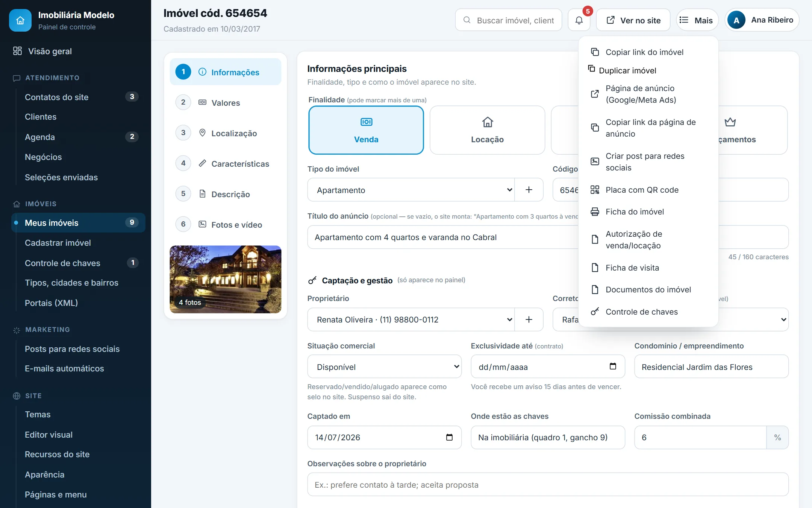
Task: Go to the Valores step tab
Action: pyautogui.click(x=226, y=103)
